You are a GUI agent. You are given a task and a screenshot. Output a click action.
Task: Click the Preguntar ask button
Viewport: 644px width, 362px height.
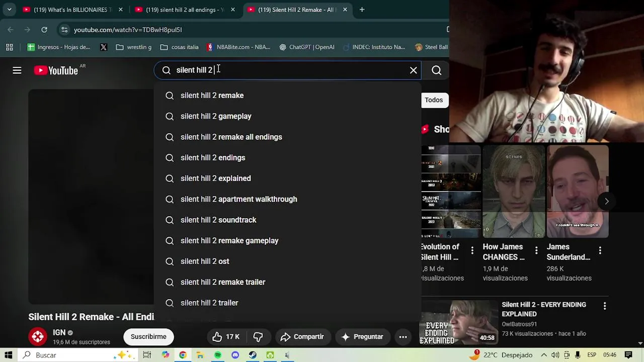(362, 337)
